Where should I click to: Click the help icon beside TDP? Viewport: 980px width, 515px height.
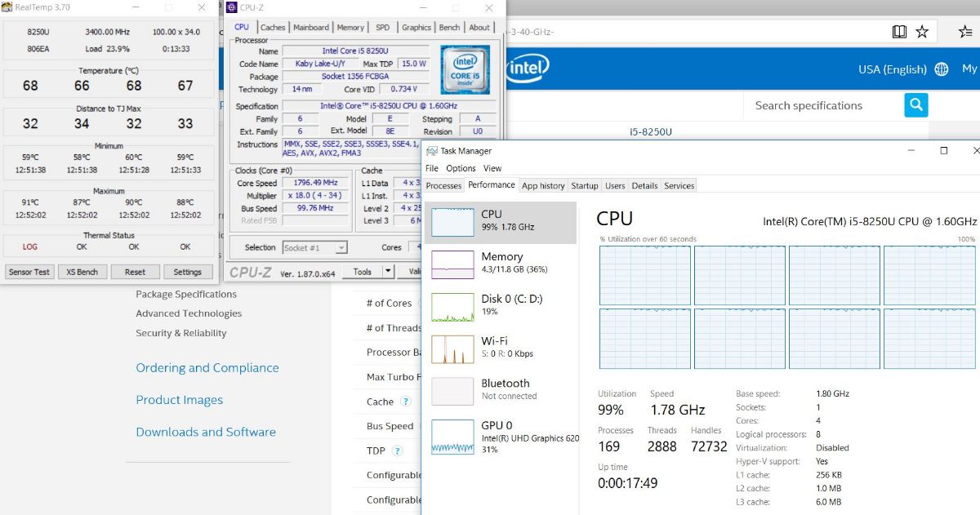coord(397,451)
